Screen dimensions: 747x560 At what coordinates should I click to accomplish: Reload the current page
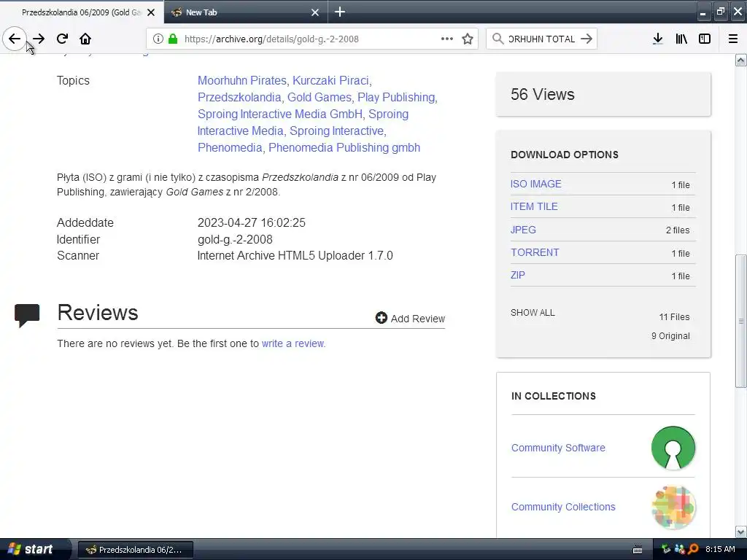pos(62,39)
